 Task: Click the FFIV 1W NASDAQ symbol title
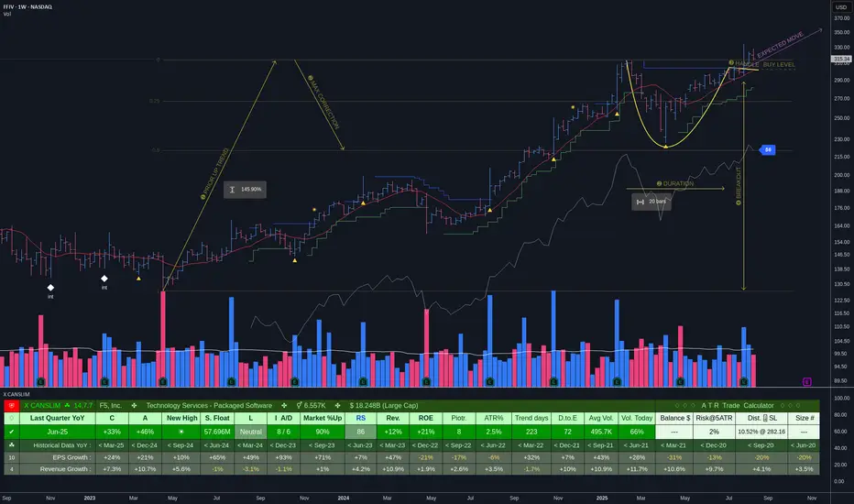coord(27,7)
